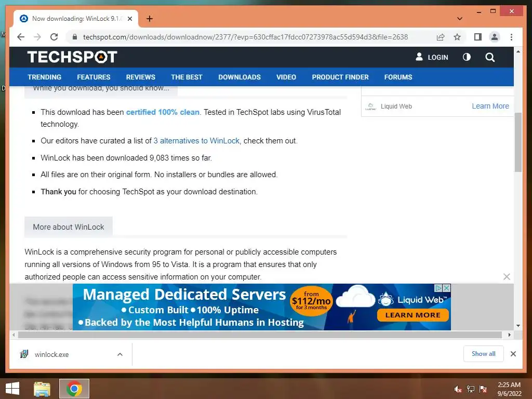Click scroll up arrow on page
Viewport: 532px width, 399px height.
[518, 51]
